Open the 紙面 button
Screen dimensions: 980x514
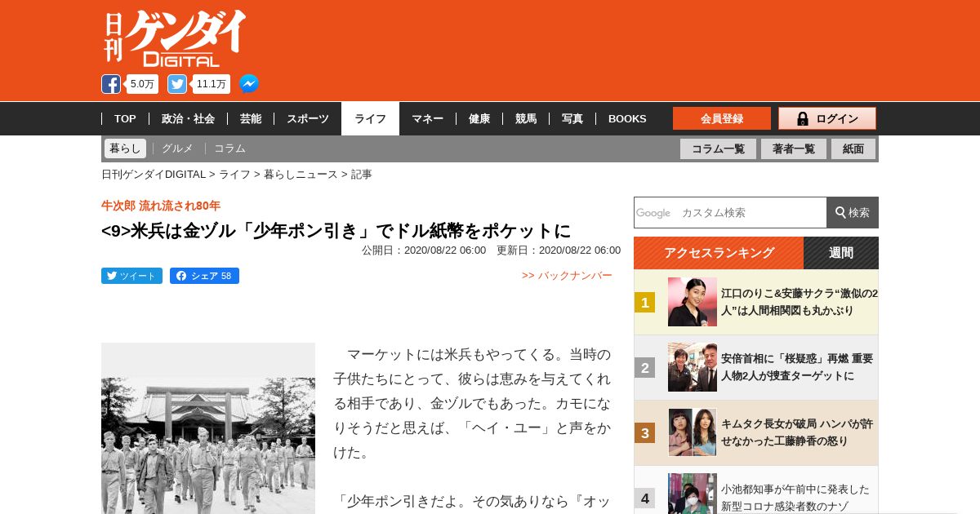[x=853, y=148]
